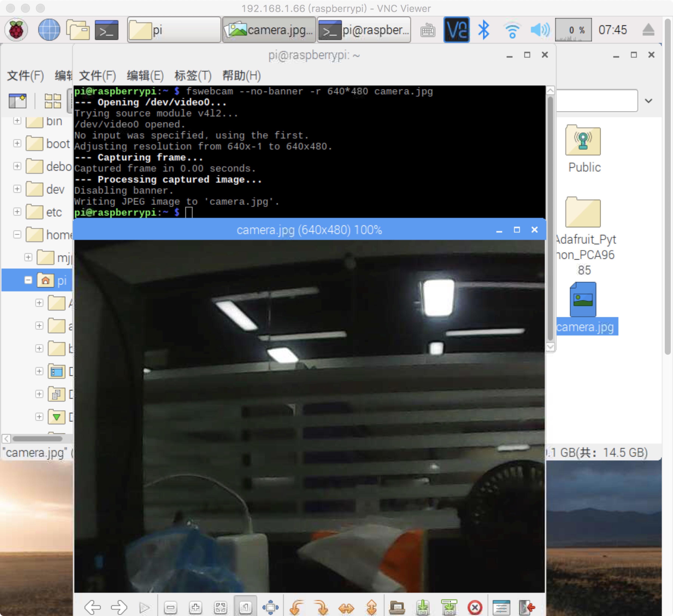673x616 pixels.
Task: Expand the dev folder tree node
Action: pos(17,189)
